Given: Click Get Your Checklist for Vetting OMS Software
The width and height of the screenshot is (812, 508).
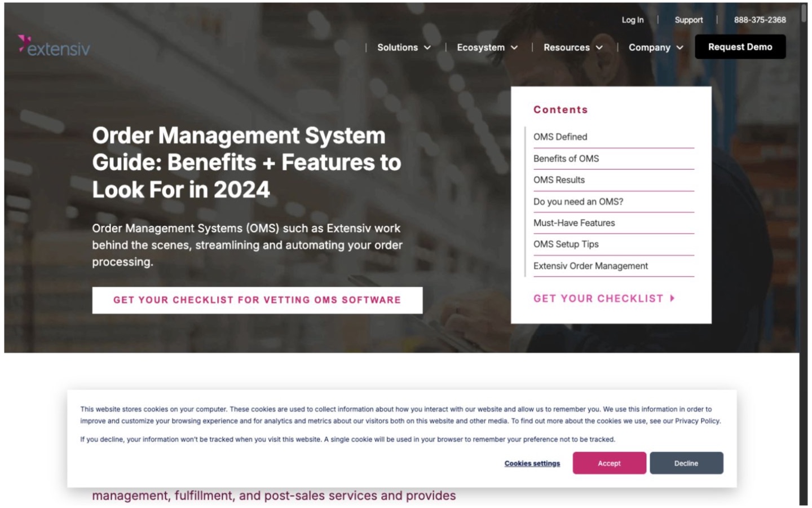Looking at the screenshot, I should [257, 300].
